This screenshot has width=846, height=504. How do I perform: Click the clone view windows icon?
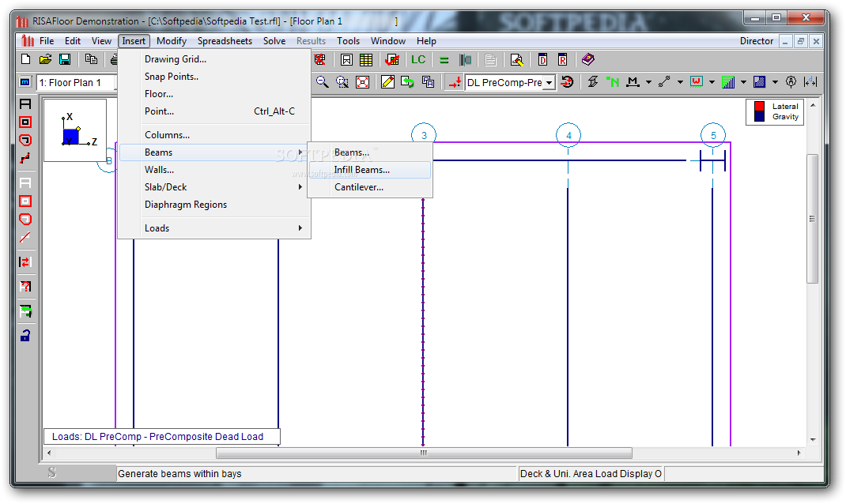pos(428,82)
